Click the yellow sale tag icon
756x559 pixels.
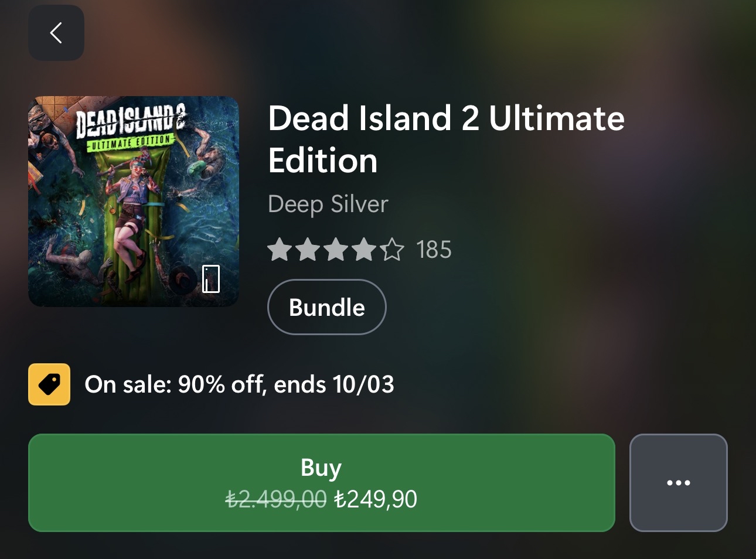tap(49, 384)
